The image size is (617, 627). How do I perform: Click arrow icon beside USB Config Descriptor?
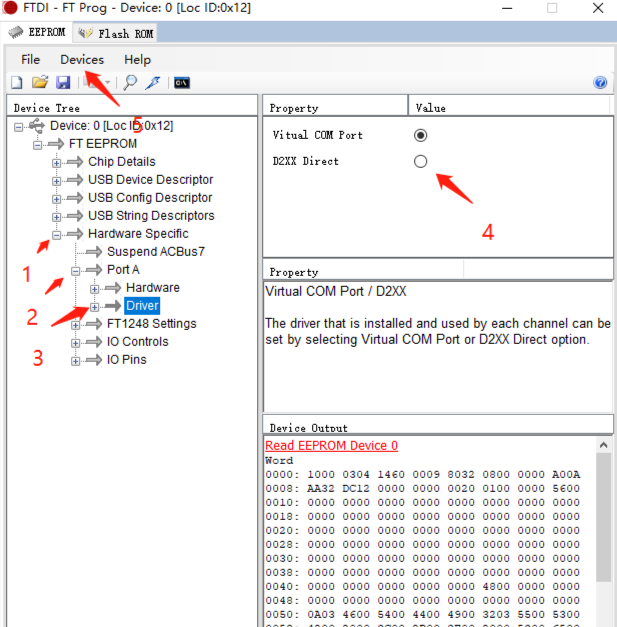coord(75,198)
